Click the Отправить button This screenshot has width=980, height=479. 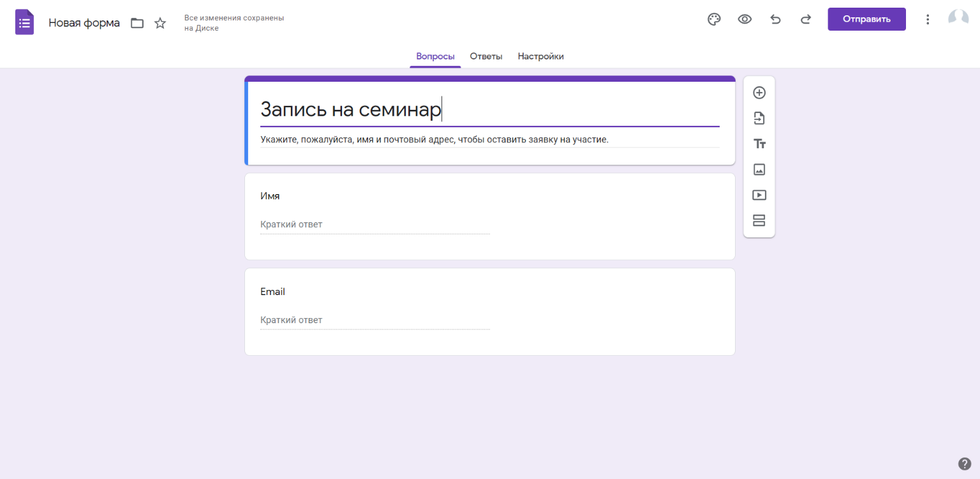[x=866, y=19]
